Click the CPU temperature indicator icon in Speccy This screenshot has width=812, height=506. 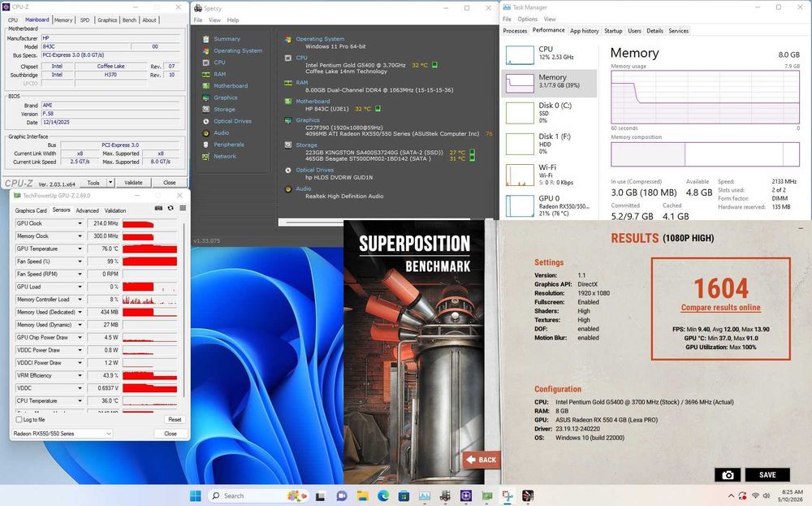pyautogui.click(x=434, y=65)
